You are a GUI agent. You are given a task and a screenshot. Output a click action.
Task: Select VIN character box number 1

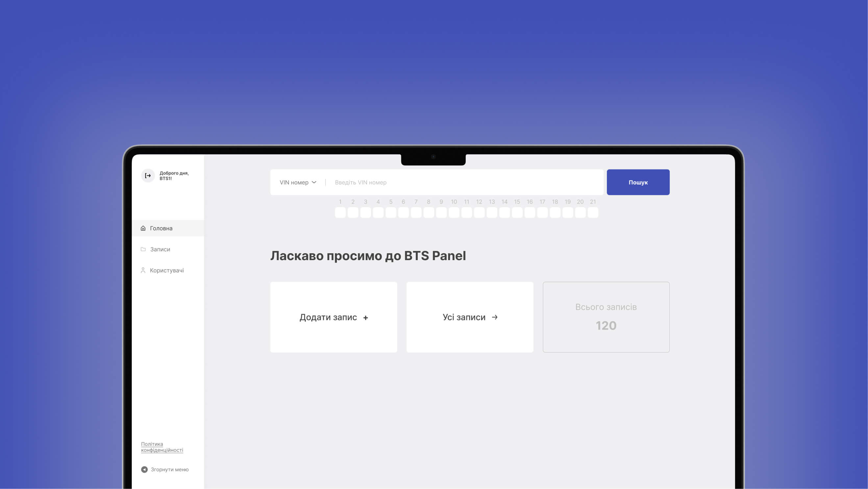point(340,212)
